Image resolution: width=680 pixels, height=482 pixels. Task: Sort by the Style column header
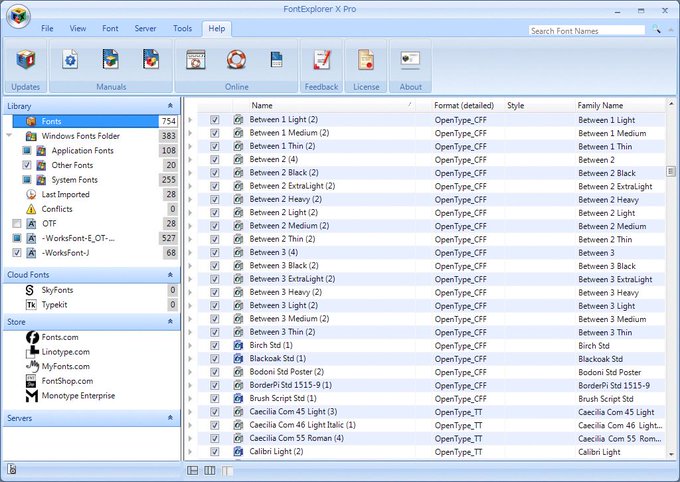pyautogui.click(x=516, y=105)
